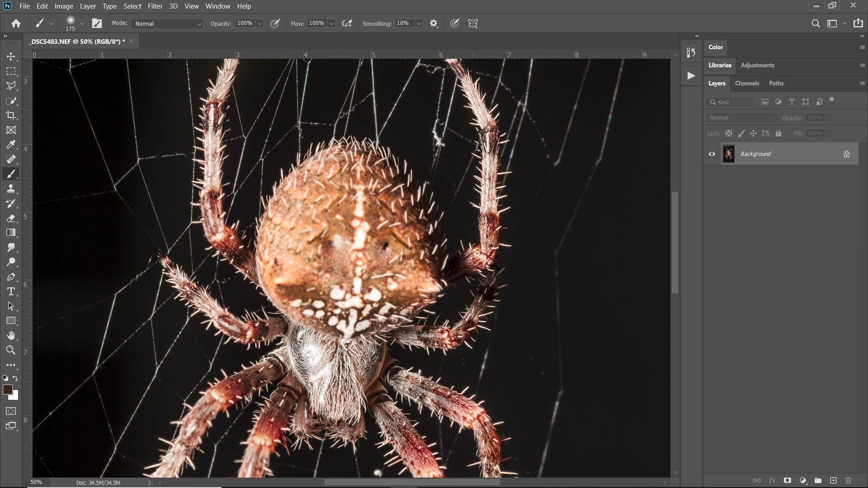Toggle pressure control for brush opacity
This screenshot has width=868, height=488.
275,23
